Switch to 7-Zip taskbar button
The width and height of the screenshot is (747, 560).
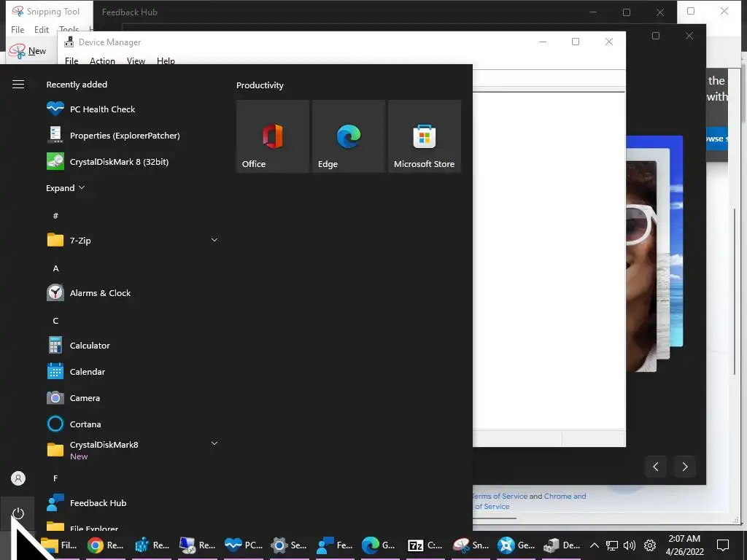point(425,545)
